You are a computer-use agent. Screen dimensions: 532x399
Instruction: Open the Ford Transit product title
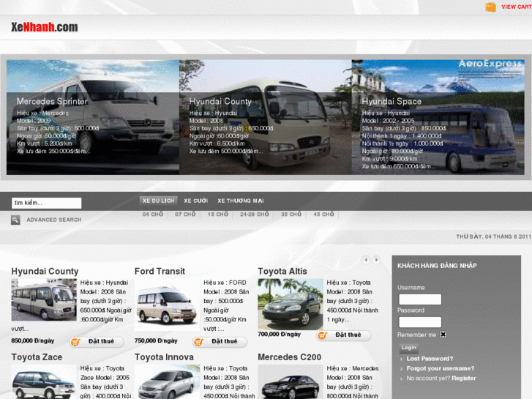click(160, 272)
